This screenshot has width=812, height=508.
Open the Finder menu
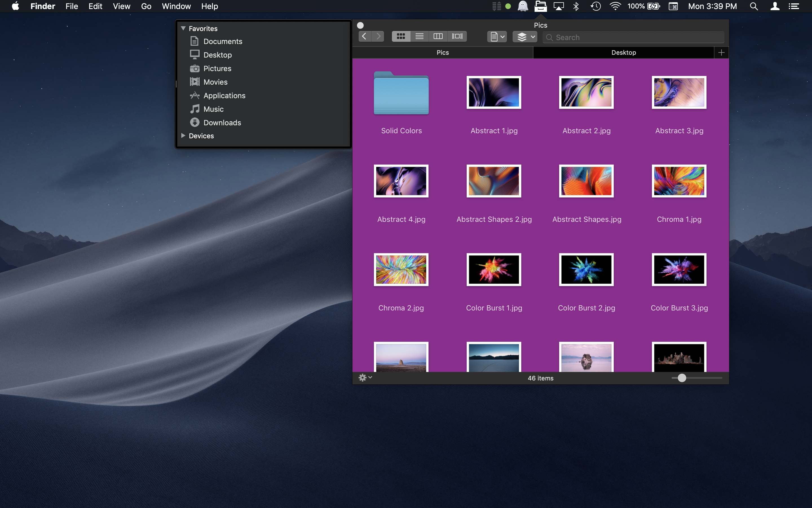(x=43, y=6)
